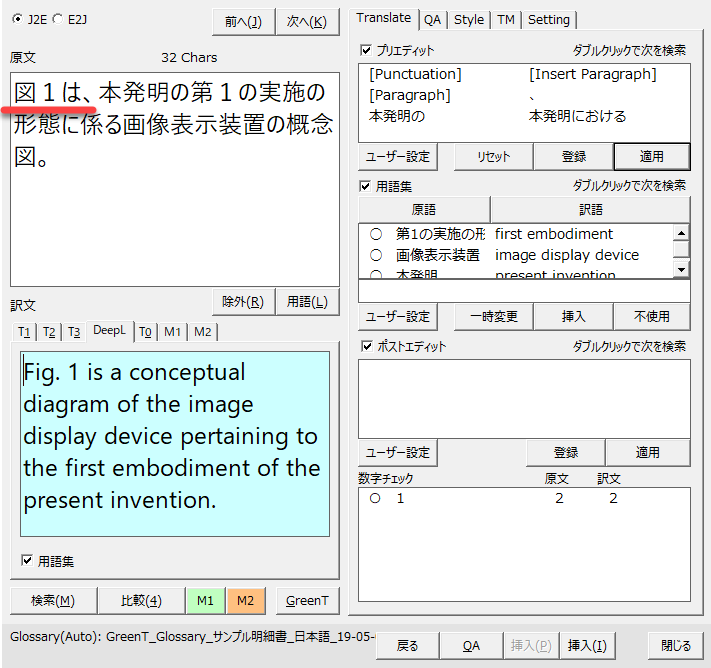The image size is (711, 668).
Task: Toggle 用語集 checkbox below translation box
Action: click(27, 561)
